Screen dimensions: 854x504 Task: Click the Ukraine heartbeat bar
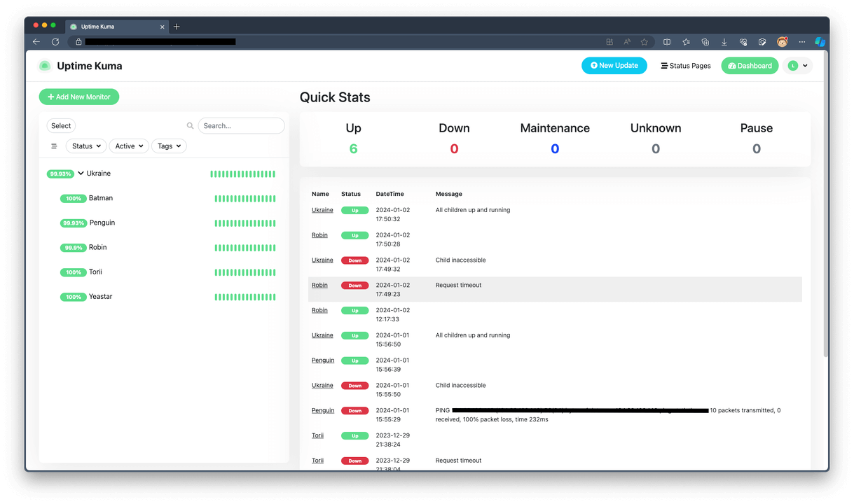tap(243, 174)
